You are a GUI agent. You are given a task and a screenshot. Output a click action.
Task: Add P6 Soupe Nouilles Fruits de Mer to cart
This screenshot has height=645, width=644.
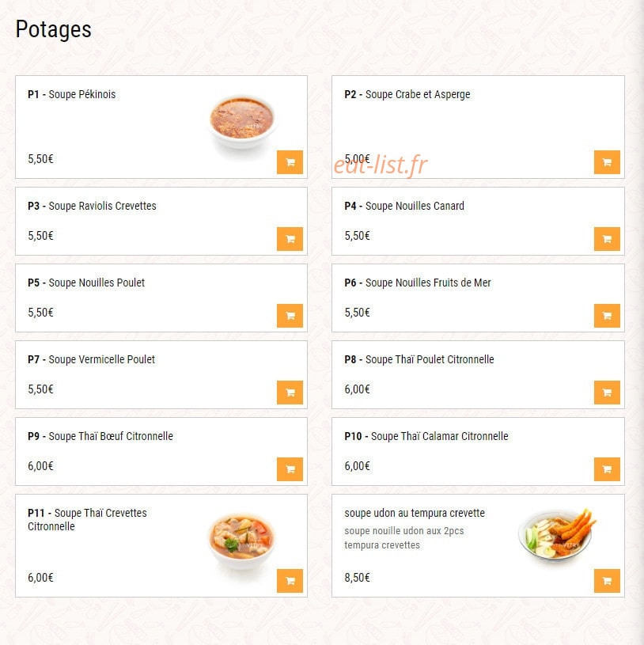(607, 316)
